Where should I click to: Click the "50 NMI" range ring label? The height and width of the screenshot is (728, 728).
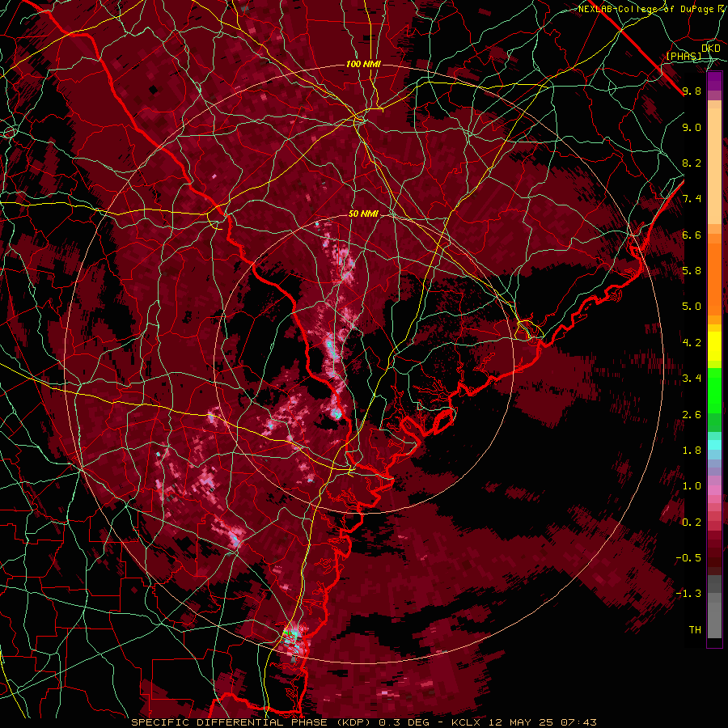click(363, 214)
